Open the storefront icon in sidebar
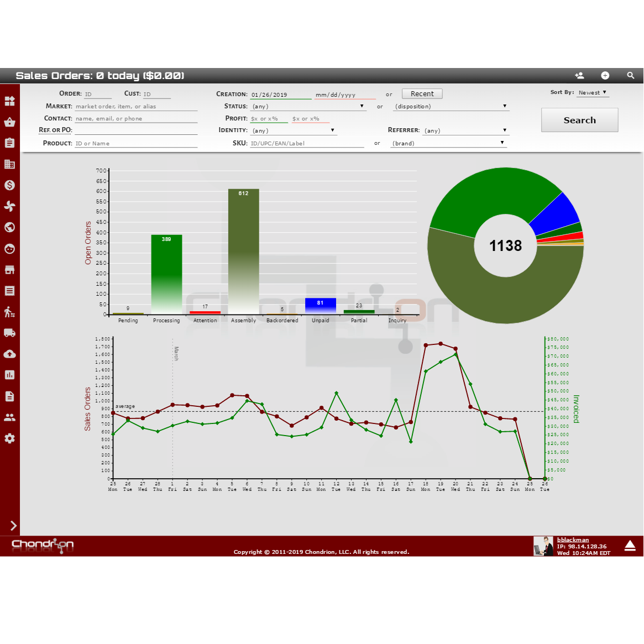The image size is (644, 644). tap(10, 270)
